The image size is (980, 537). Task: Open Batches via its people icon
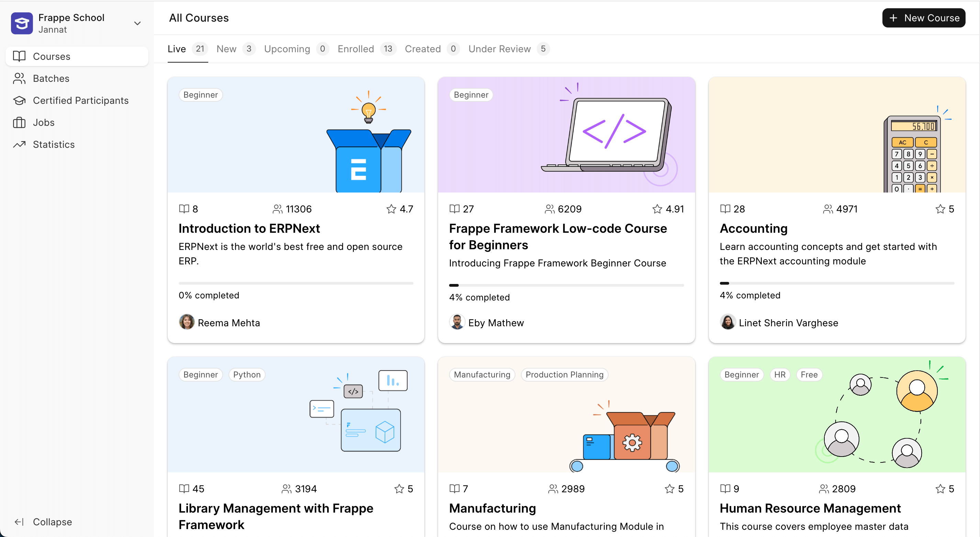point(19,78)
